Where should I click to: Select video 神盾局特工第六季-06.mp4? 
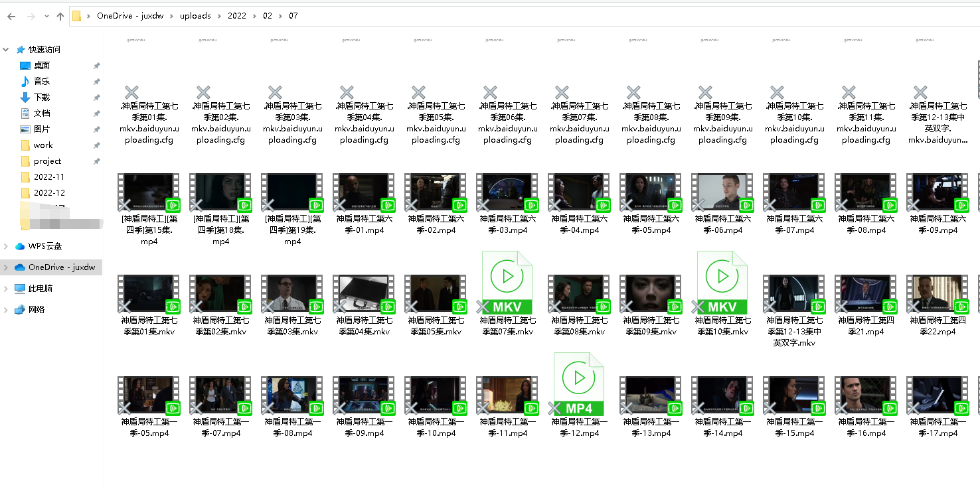[x=722, y=204]
